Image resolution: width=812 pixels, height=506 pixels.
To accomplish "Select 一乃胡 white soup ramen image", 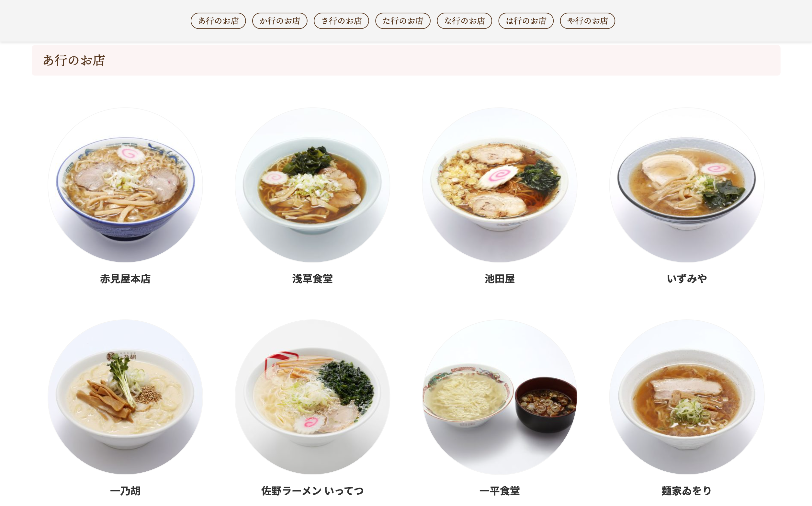I will pos(125,397).
